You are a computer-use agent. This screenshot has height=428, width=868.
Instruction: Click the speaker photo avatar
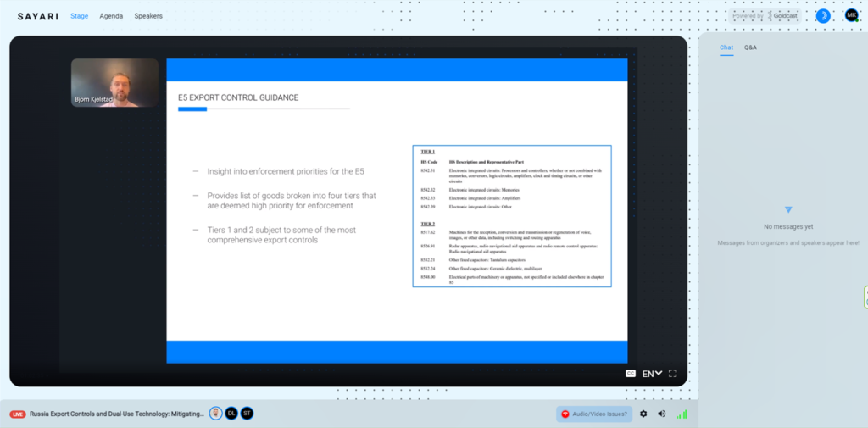coord(215,414)
